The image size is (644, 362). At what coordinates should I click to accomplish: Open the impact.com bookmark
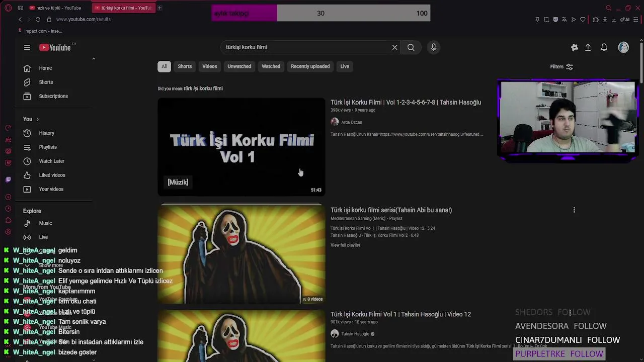click(x=40, y=31)
